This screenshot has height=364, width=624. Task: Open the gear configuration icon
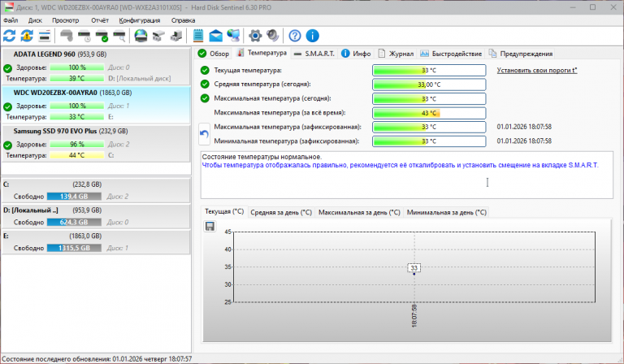pos(255,36)
